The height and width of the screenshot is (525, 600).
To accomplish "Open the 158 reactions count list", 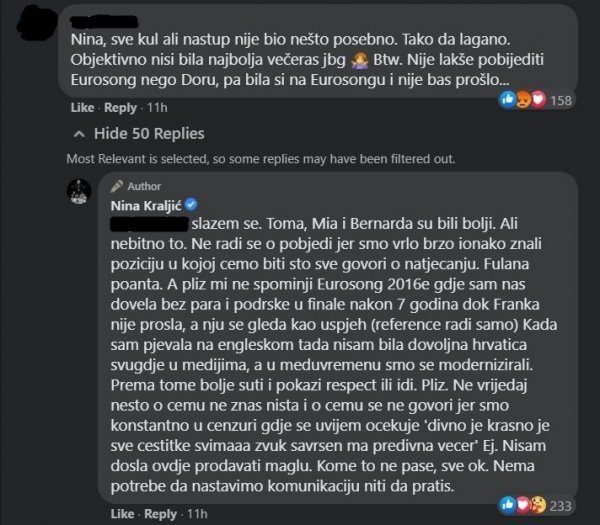I will [561, 101].
